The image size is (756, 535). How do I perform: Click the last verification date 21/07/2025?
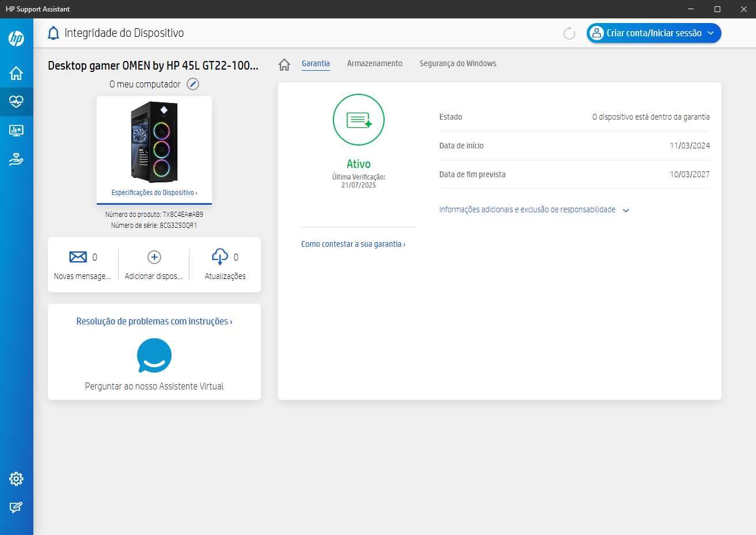(x=359, y=185)
